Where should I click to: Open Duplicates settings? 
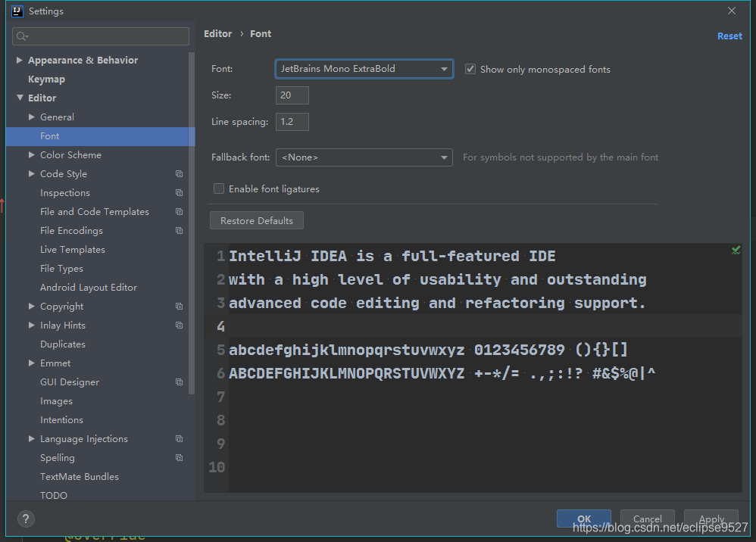pos(63,344)
